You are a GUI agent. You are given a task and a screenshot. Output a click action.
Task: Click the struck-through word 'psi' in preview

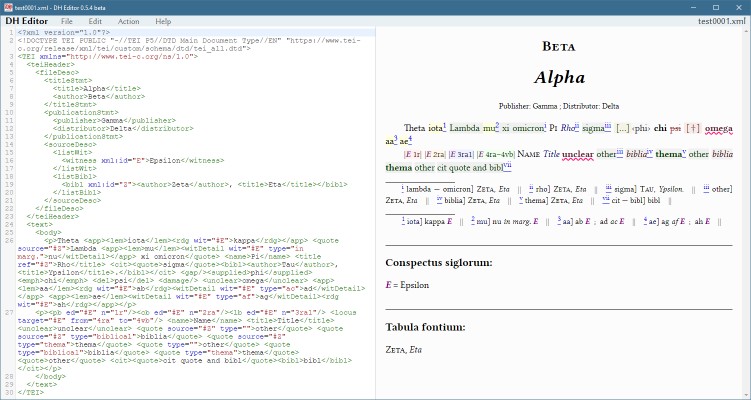pos(675,128)
